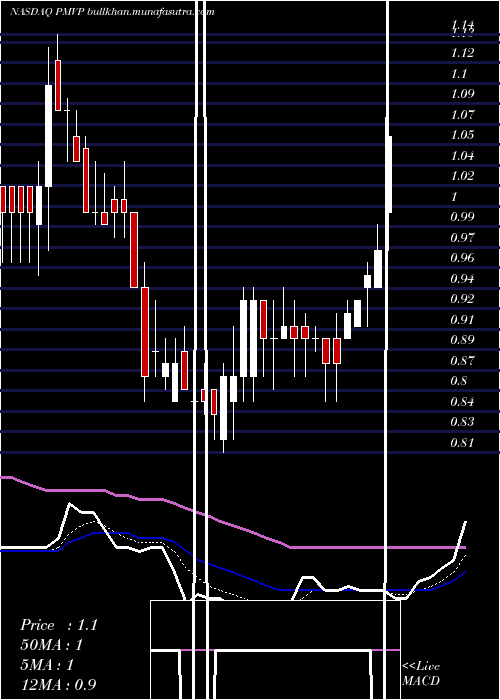The width and height of the screenshot is (500, 700).
Task: Select the 5MA : 1 legend entry
Action: [47, 665]
